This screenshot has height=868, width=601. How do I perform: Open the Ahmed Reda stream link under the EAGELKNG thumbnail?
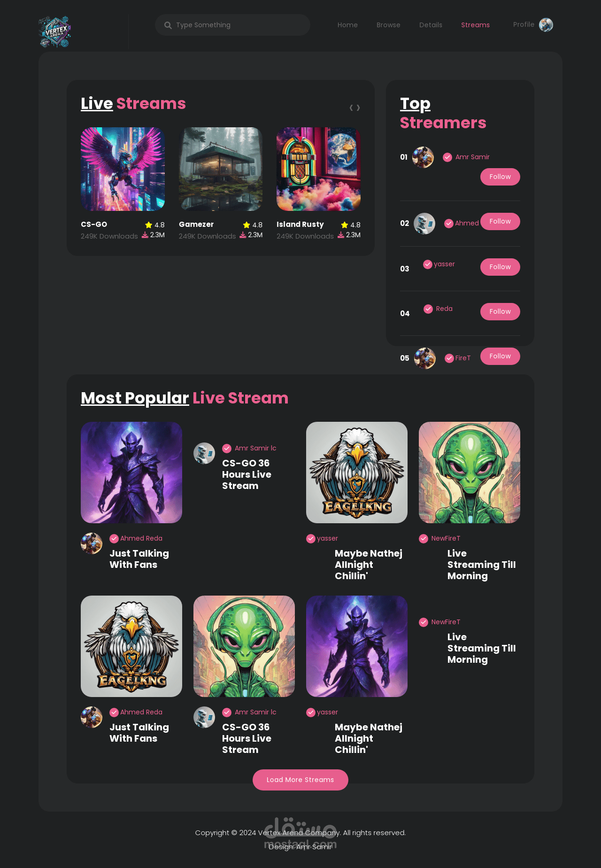click(x=141, y=713)
